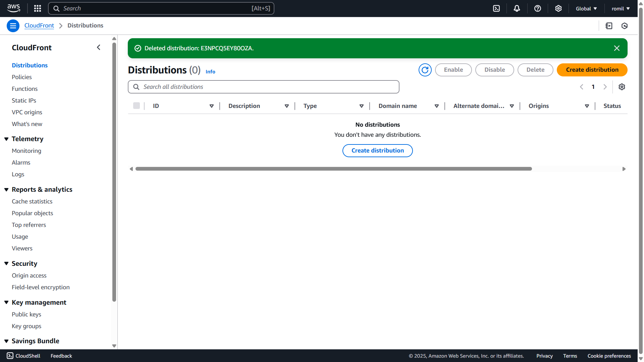Open Public keys under Key management

(x=26, y=314)
